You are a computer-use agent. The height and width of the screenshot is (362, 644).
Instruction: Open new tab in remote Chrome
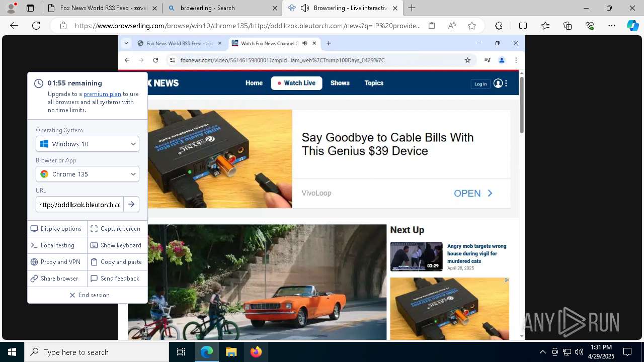329,43
